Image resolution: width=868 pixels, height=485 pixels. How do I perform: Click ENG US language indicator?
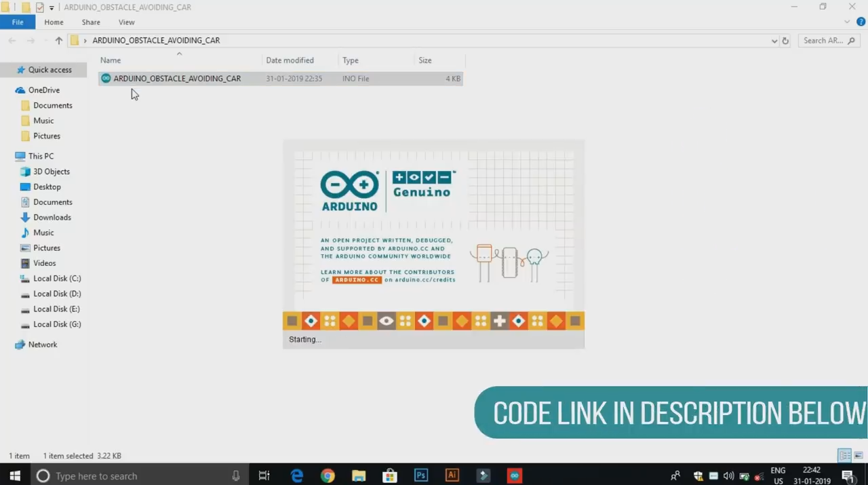[778, 476]
